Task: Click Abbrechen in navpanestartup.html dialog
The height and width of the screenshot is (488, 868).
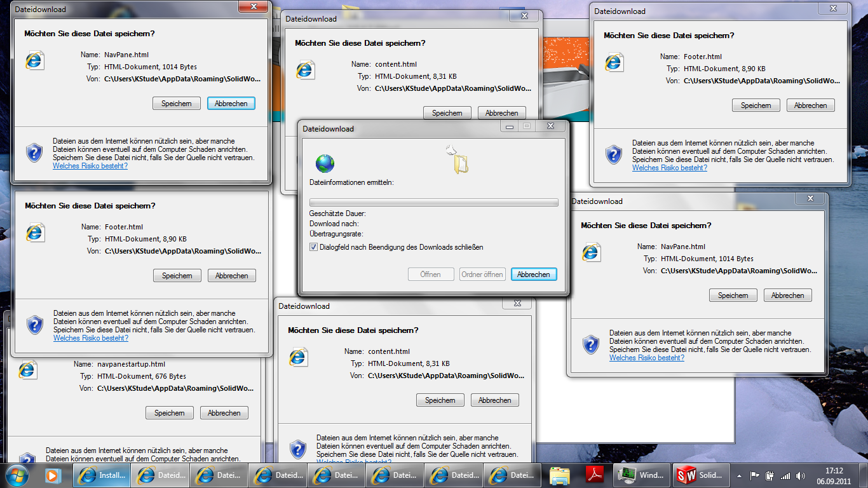Action: point(224,413)
